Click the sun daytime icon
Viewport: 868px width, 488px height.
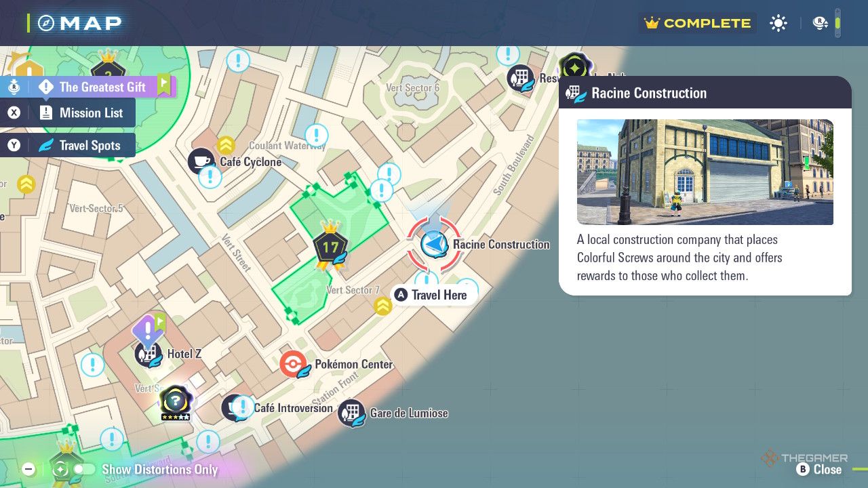click(778, 24)
